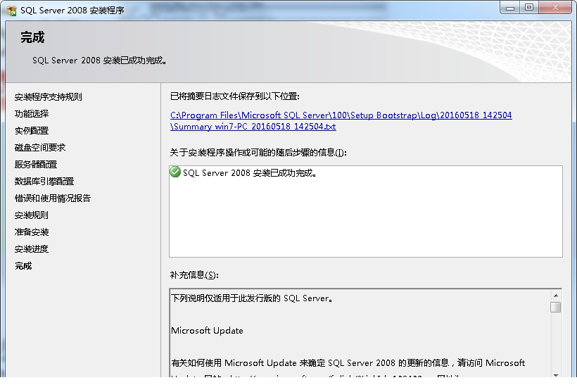The height and width of the screenshot is (392, 577).
Task: Select 安装程序支持规则 step in sidebar
Action: [x=49, y=97]
